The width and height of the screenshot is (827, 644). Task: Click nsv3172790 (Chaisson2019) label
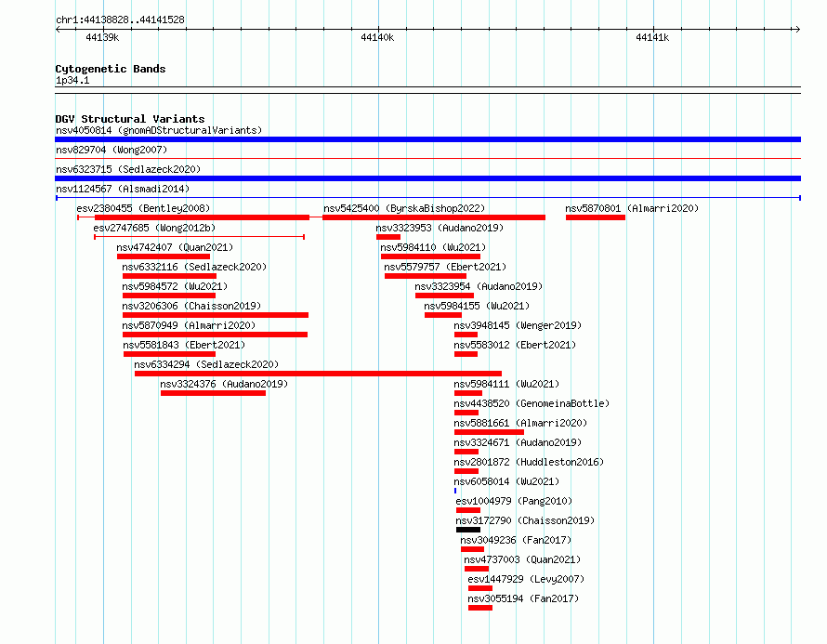[x=525, y=520]
